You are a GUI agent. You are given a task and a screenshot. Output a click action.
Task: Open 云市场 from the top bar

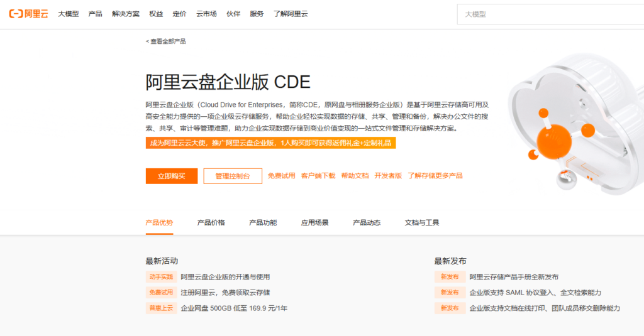[x=206, y=14]
